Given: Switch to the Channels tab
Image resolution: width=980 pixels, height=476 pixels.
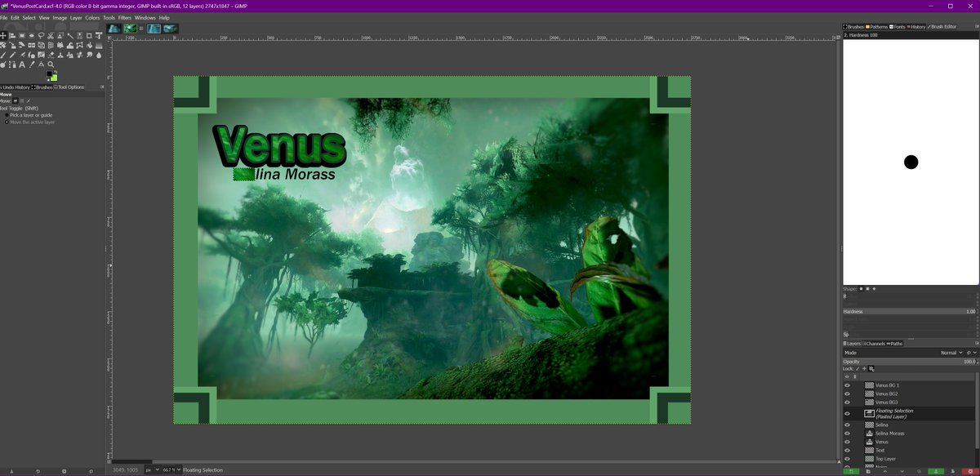Looking at the screenshot, I should point(875,344).
